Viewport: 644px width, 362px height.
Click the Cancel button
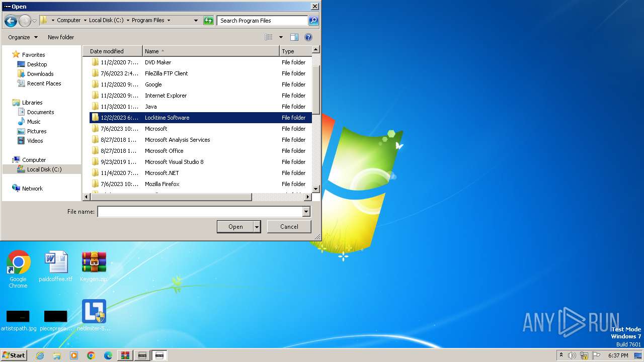click(289, 227)
